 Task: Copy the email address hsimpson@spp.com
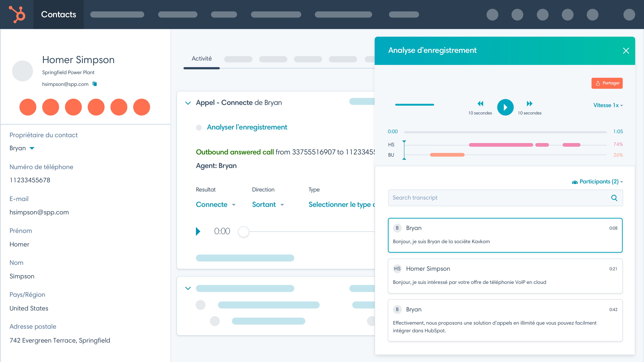(x=95, y=84)
